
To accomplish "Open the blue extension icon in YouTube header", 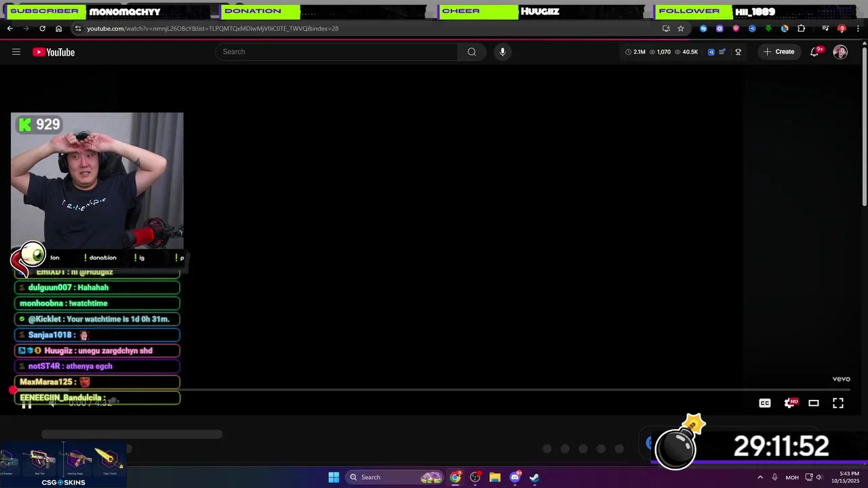I will point(711,52).
